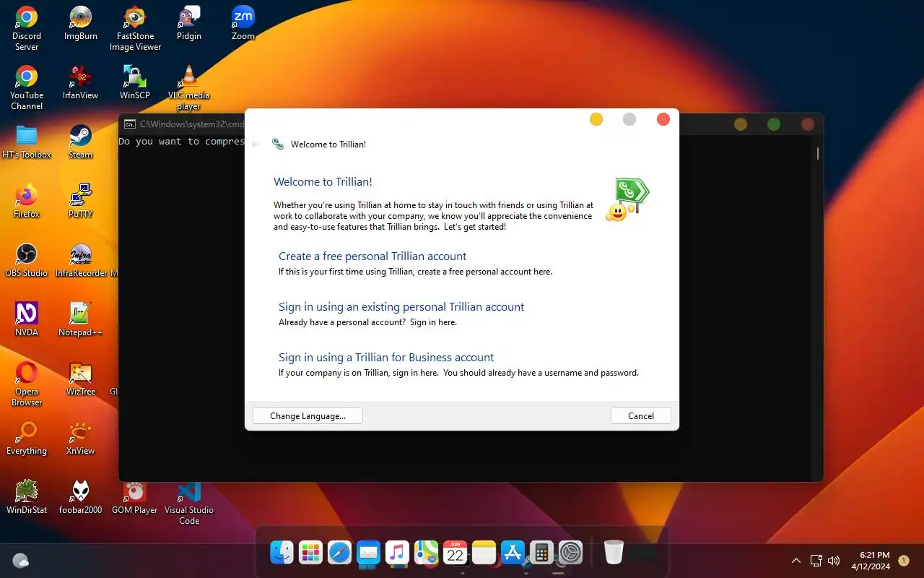The image size is (924, 578).
Task: Open the App Store dock icon
Action: point(513,553)
